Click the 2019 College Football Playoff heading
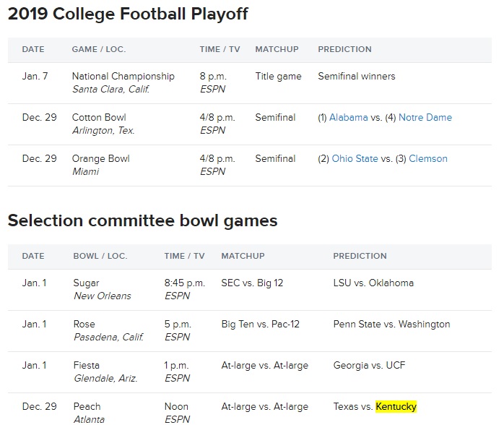 pyautogui.click(x=128, y=14)
